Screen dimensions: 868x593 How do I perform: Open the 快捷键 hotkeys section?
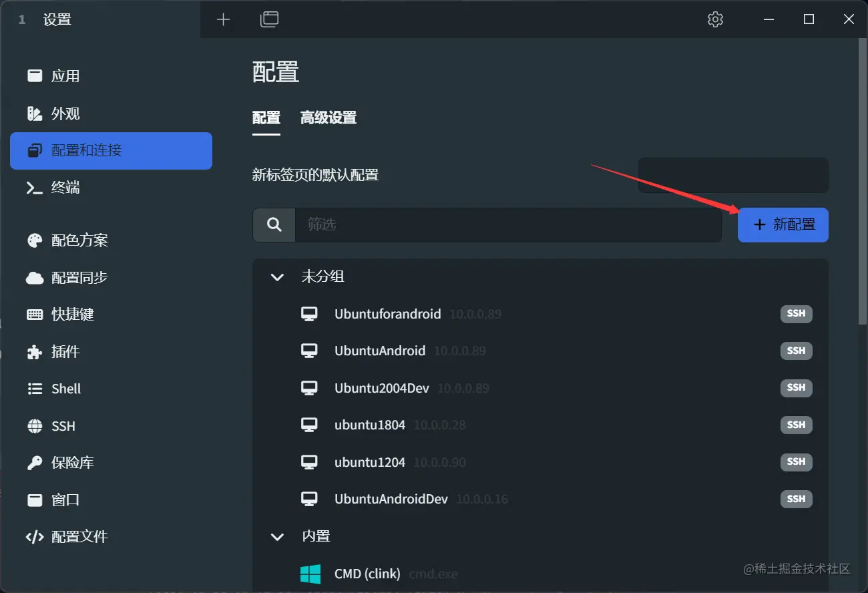(x=111, y=315)
